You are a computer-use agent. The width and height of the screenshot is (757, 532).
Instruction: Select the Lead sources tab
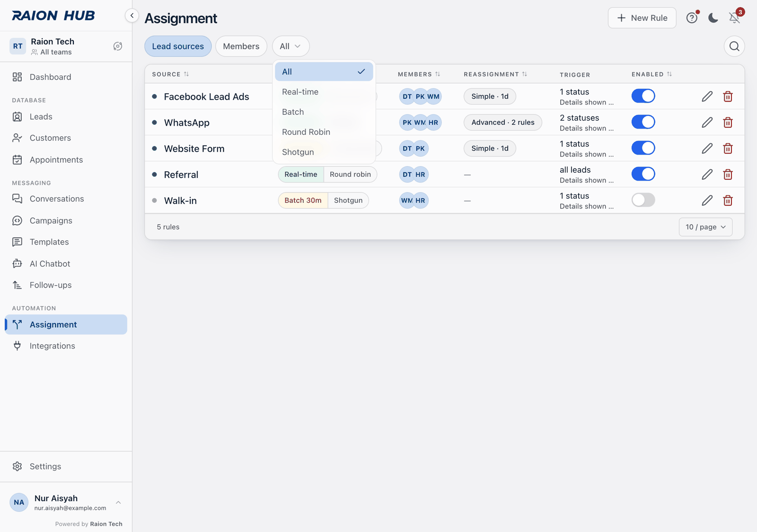[178, 46]
